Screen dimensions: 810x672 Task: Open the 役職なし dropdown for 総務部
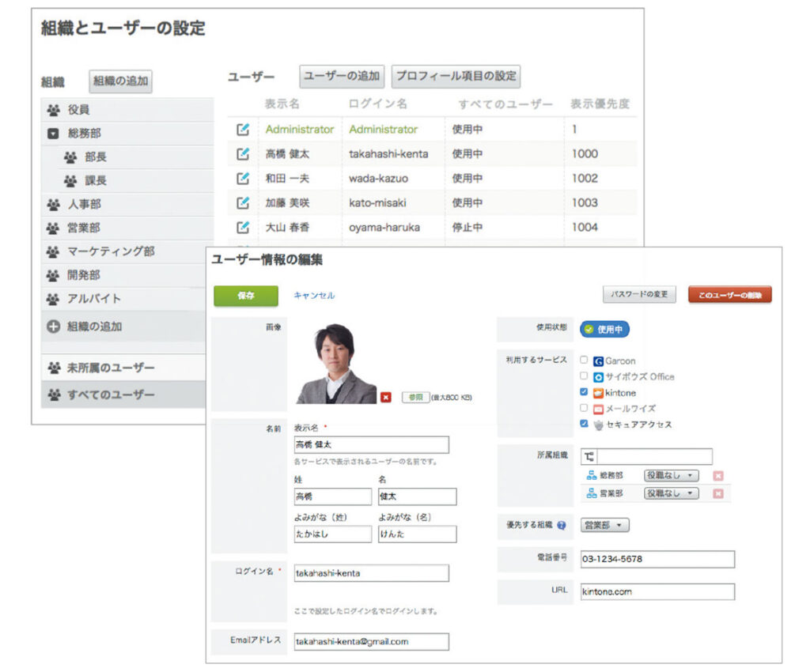click(x=671, y=475)
